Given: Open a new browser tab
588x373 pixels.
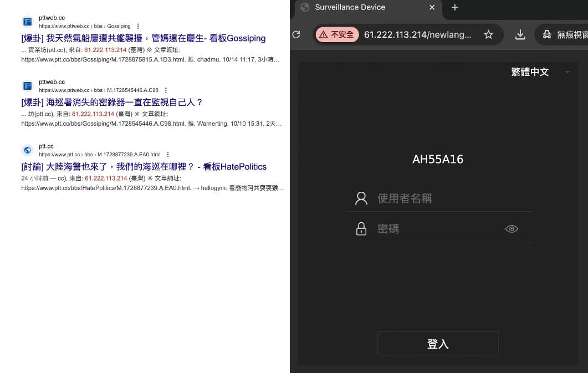Looking at the screenshot, I should 455,8.
